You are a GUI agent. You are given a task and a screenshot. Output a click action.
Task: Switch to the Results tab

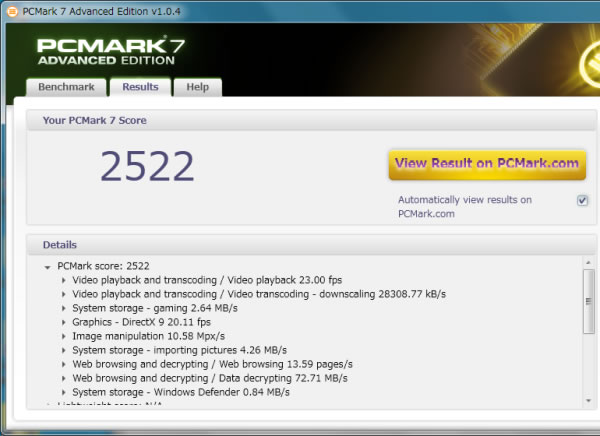point(140,87)
